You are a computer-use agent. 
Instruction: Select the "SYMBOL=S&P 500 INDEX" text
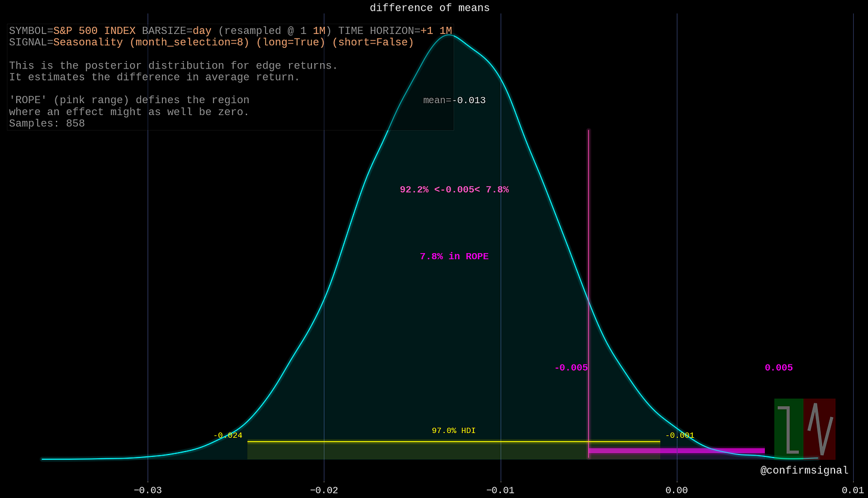[x=72, y=31]
